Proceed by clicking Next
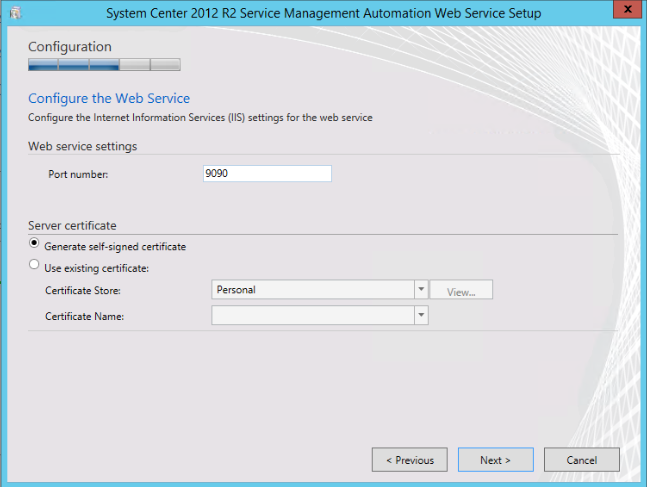The image size is (647, 487). pos(495,460)
